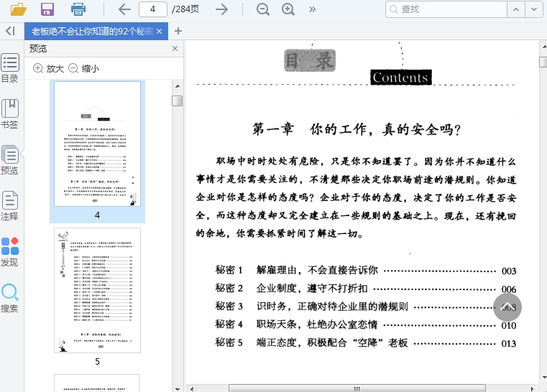The height and width of the screenshot is (392, 547).
Task: Open the 发现 discover panel
Action: coord(10,252)
